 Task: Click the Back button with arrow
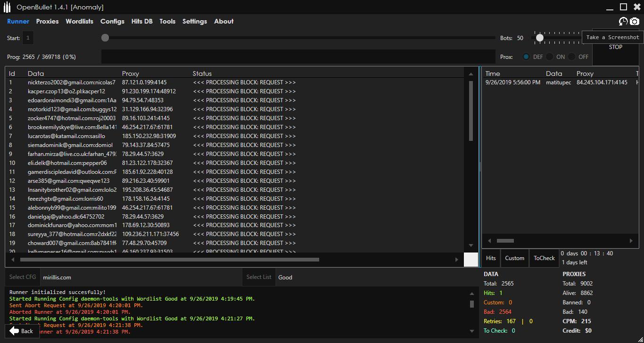(x=21, y=331)
